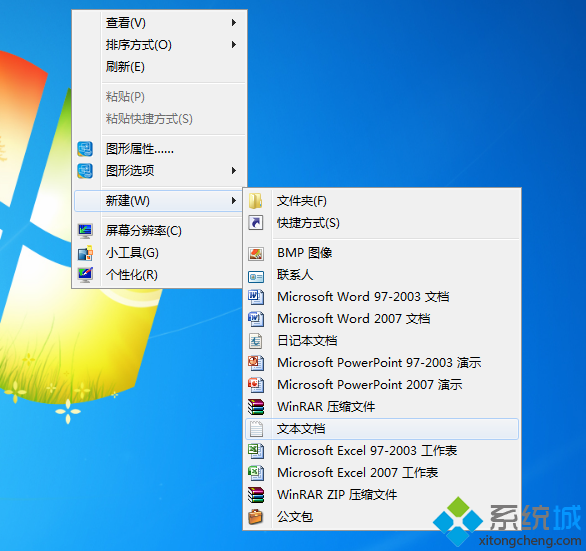Click the screen resolution monitor icon
586x551 pixels.
(x=85, y=231)
